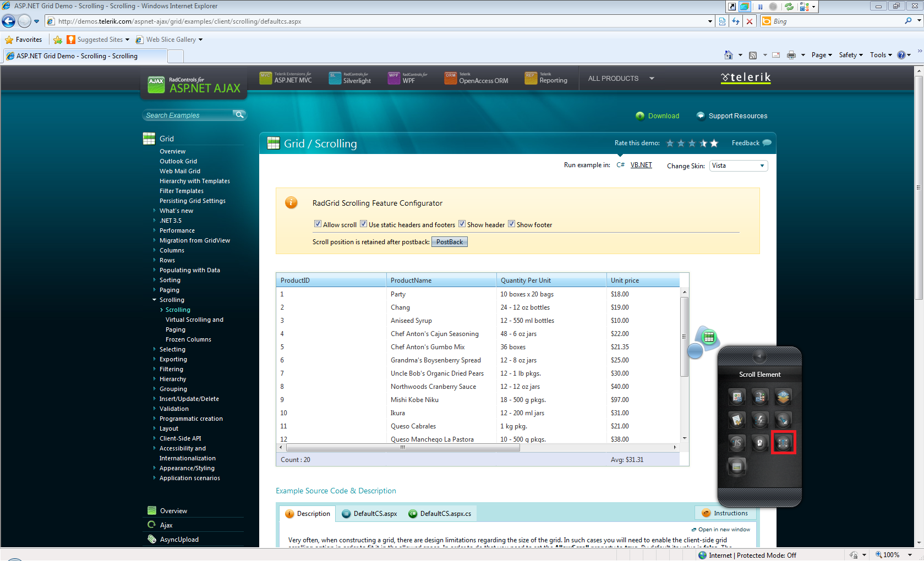
Task: Expand the Paging section in sidebar
Action: click(x=154, y=290)
